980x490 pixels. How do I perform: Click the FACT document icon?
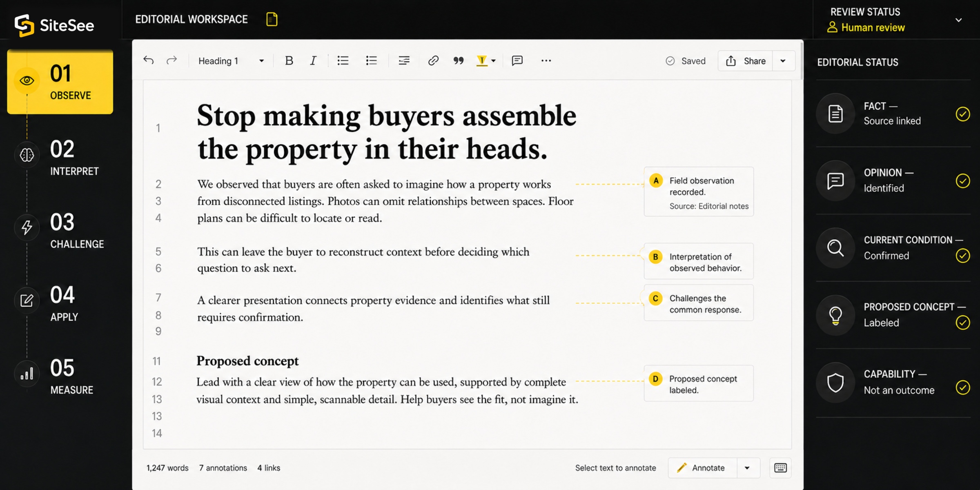(835, 114)
